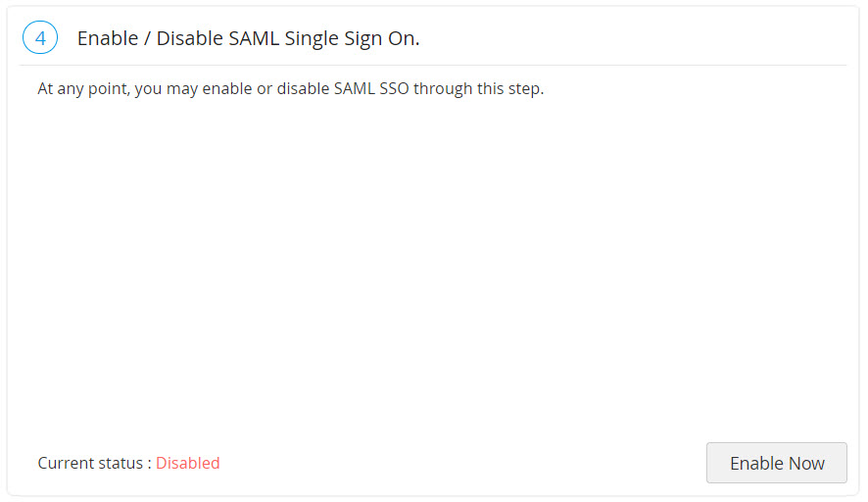Enable SAML Single Sign On now

(776, 463)
